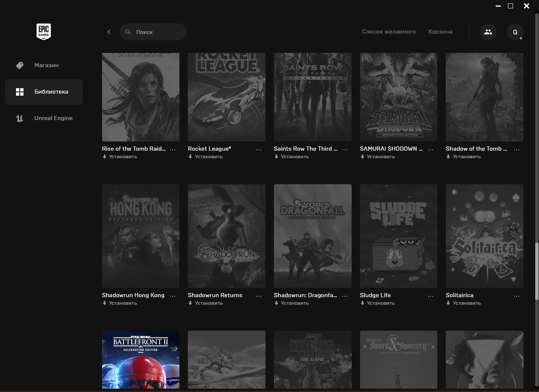Open options for Shadow of the Tomb Raider
Image resolution: width=539 pixels, height=392 pixels.
tap(517, 149)
